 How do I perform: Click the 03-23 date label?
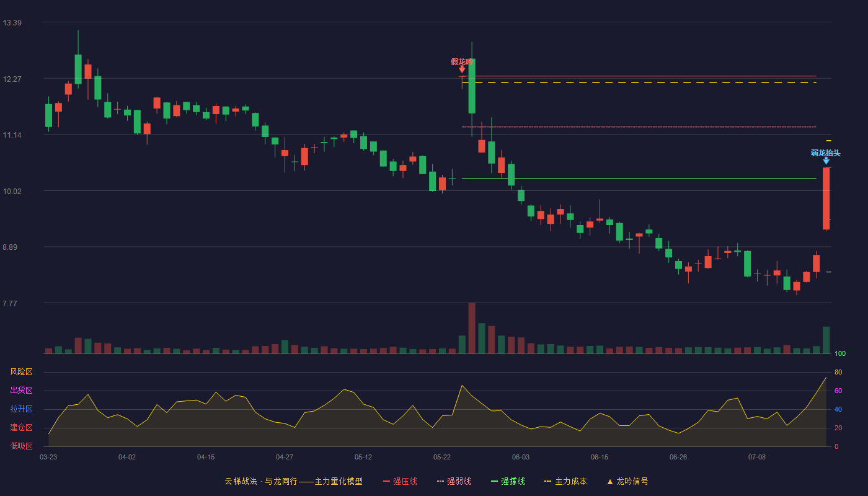point(48,457)
